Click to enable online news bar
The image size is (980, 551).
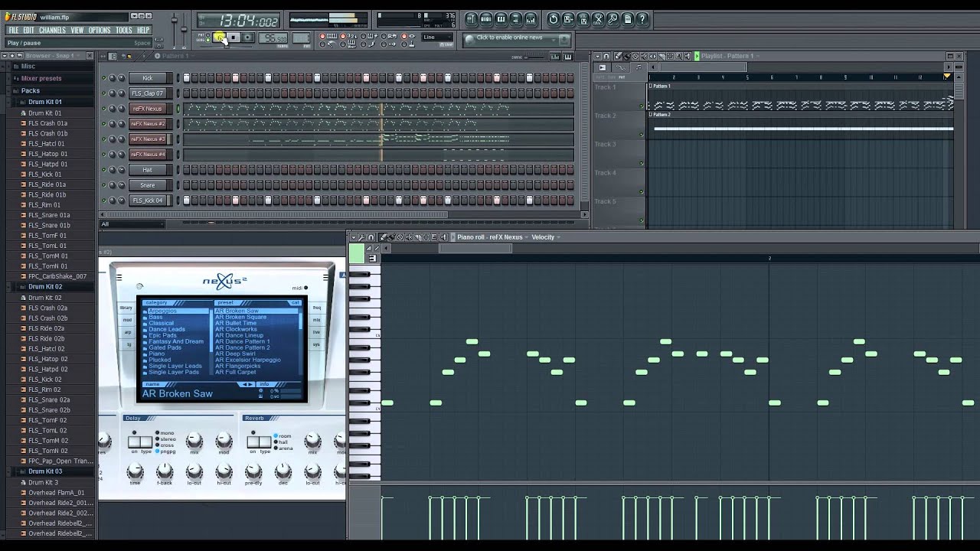pyautogui.click(x=516, y=37)
